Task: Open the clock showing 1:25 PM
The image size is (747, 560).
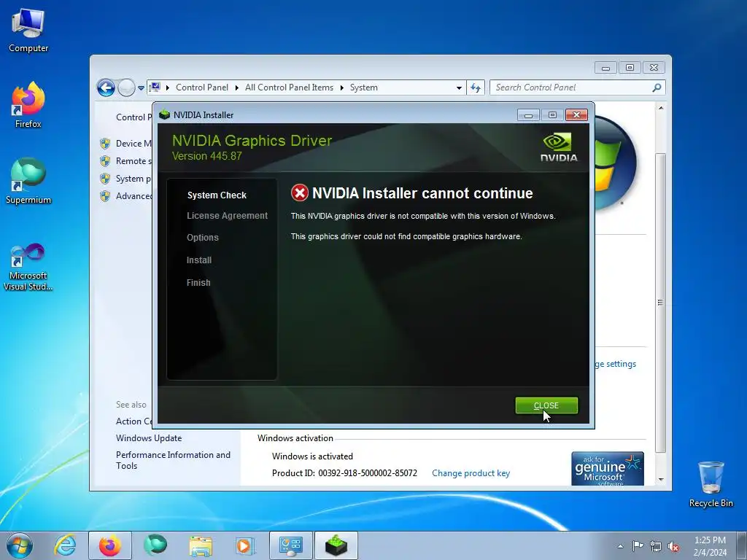Action: 710,546
